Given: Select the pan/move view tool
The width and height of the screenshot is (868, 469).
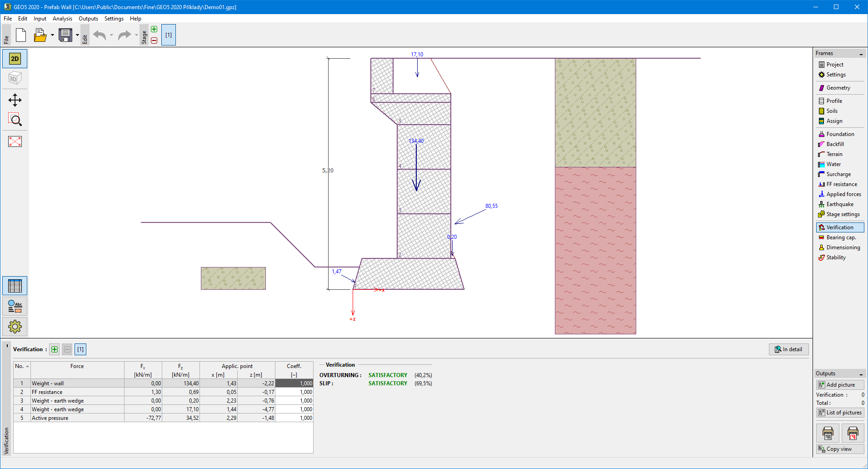Looking at the screenshot, I should click(x=15, y=100).
